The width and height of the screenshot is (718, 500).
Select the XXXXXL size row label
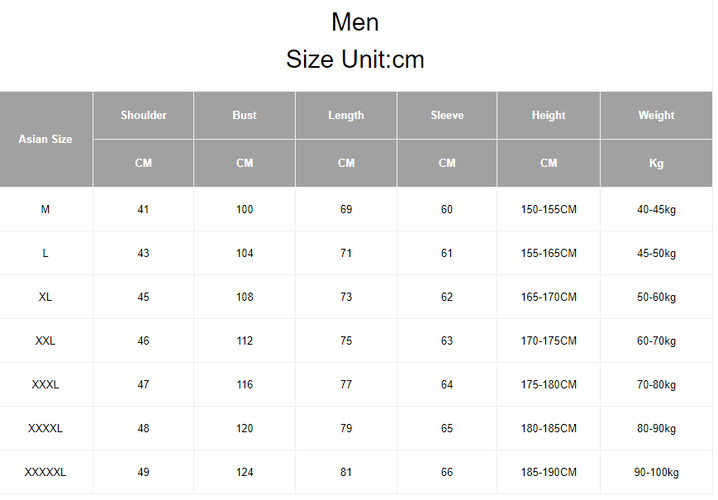[x=45, y=472]
